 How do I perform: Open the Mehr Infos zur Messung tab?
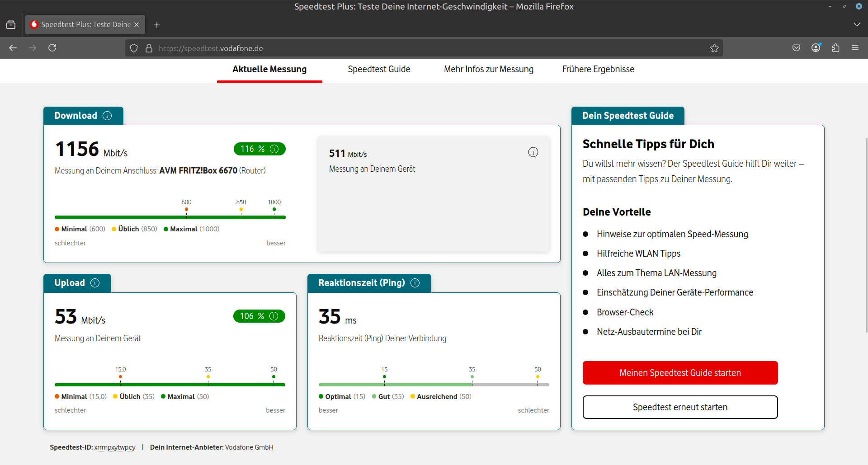point(489,70)
